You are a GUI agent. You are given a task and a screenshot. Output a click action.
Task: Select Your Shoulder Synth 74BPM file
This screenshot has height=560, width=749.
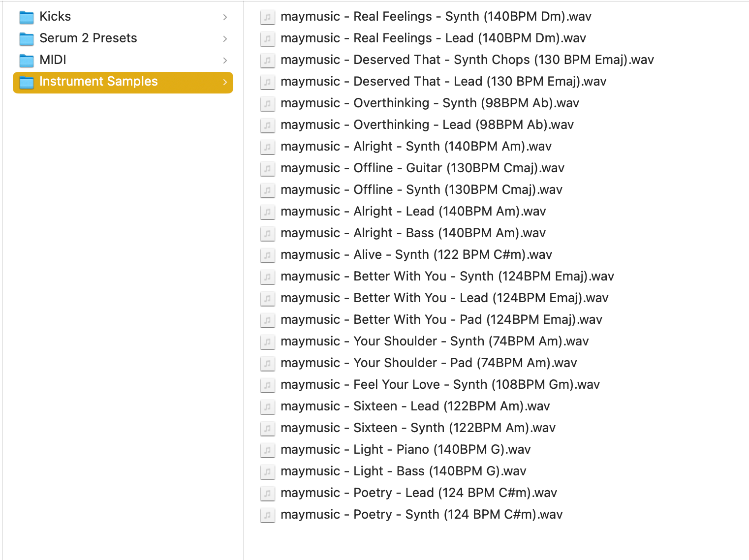pyautogui.click(x=435, y=342)
